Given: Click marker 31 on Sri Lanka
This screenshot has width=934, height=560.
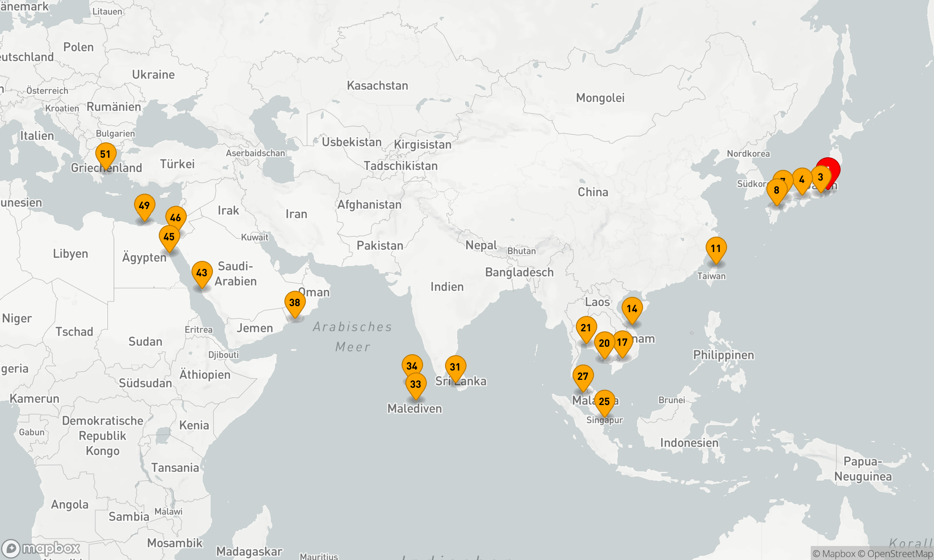Looking at the screenshot, I should (455, 367).
